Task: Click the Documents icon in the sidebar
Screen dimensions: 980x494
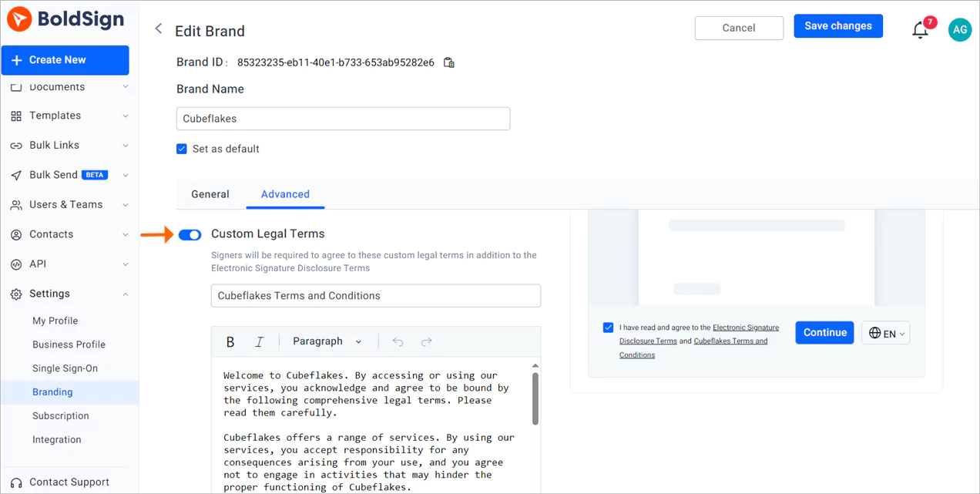Action: 16,87
